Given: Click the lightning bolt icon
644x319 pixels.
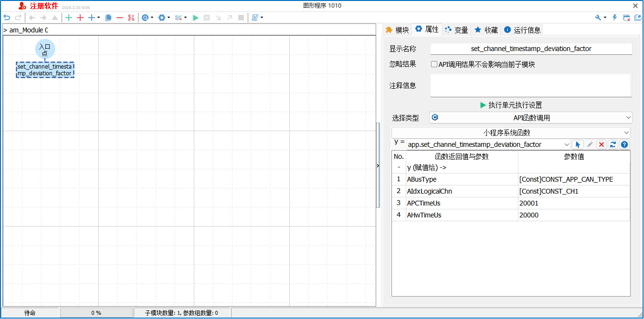Looking at the screenshot, I should (615, 18).
